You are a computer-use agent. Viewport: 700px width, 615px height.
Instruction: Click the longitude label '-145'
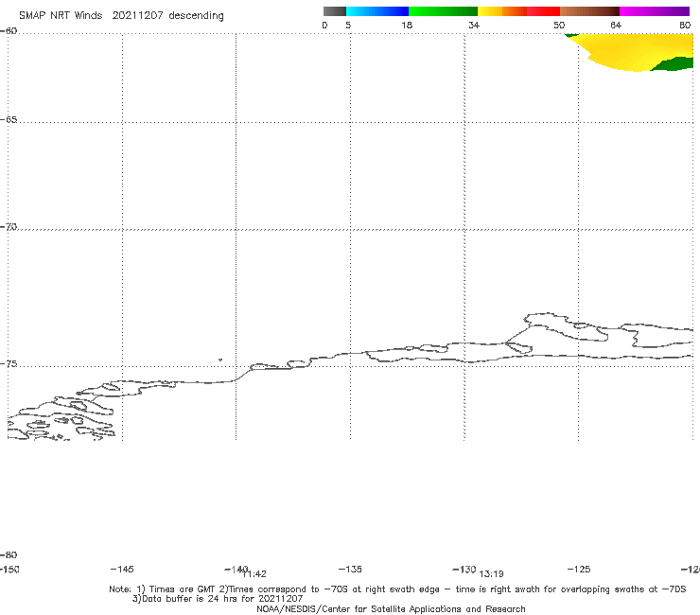(121, 569)
